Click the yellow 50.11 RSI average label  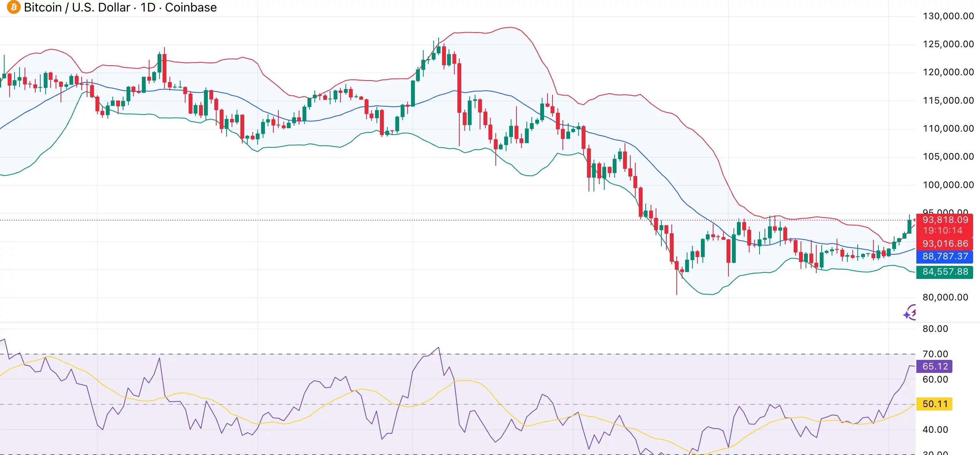pos(935,404)
